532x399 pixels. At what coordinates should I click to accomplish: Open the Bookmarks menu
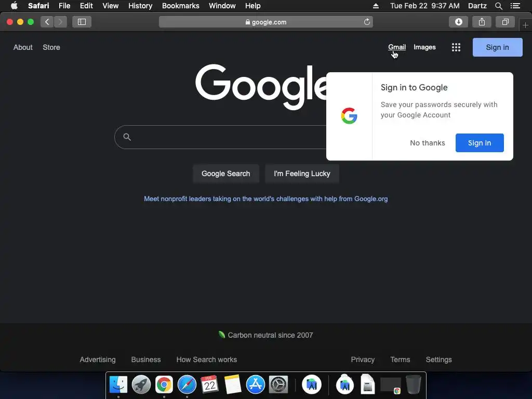tap(180, 6)
